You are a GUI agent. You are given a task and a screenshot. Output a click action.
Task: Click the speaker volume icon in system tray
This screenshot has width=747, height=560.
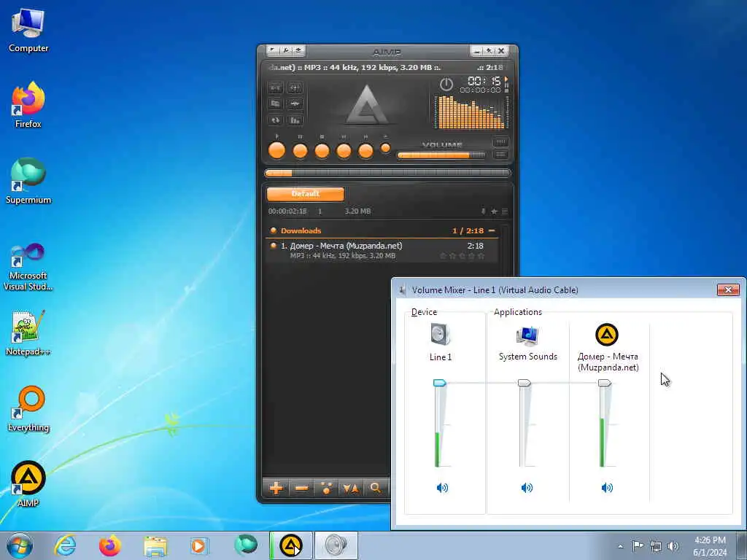tap(673, 546)
